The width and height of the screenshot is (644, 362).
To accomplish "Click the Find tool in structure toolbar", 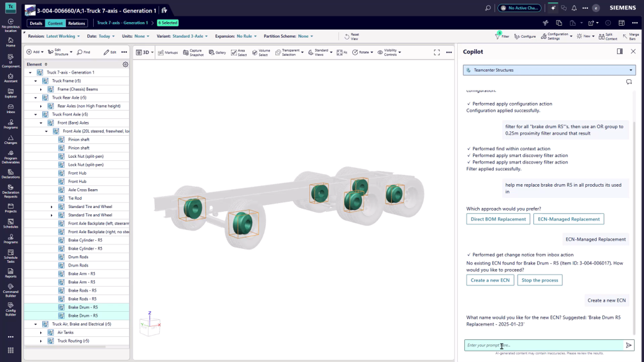I will pyautogui.click(x=84, y=52).
